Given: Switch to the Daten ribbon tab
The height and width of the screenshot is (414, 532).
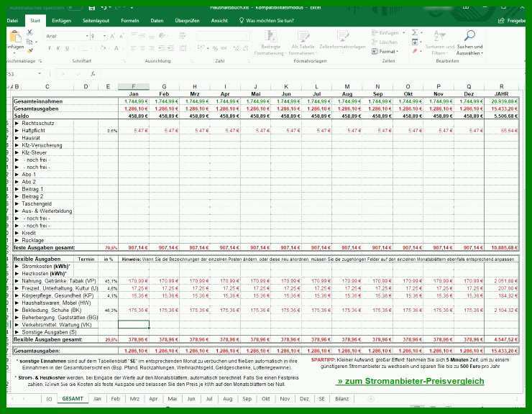Looking at the screenshot, I should 157,21.
